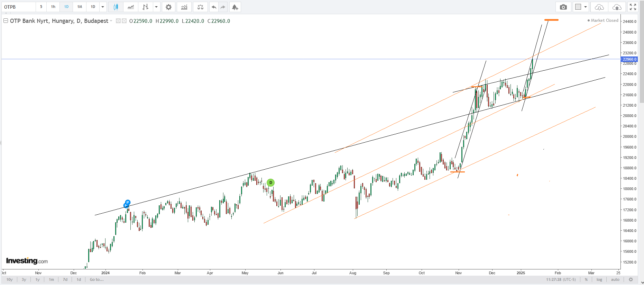
Task: Save the chart layout to the cloud
Action: (617, 7)
